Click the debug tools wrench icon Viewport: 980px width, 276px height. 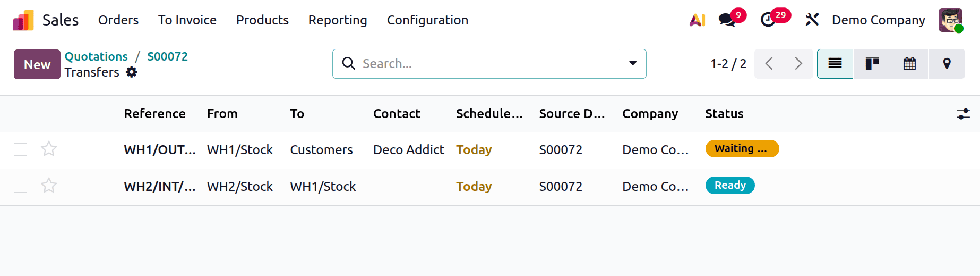(x=812, y=20)
